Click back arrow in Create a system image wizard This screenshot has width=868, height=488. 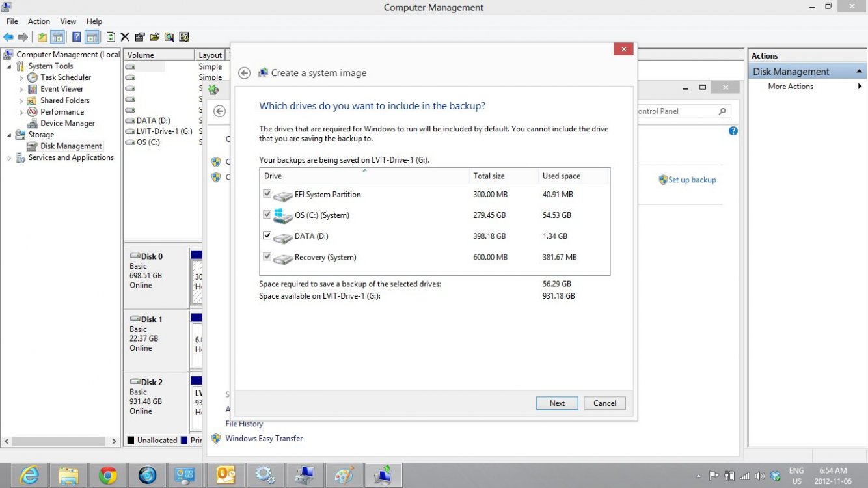pyautogui.click(x=244, y=73)
